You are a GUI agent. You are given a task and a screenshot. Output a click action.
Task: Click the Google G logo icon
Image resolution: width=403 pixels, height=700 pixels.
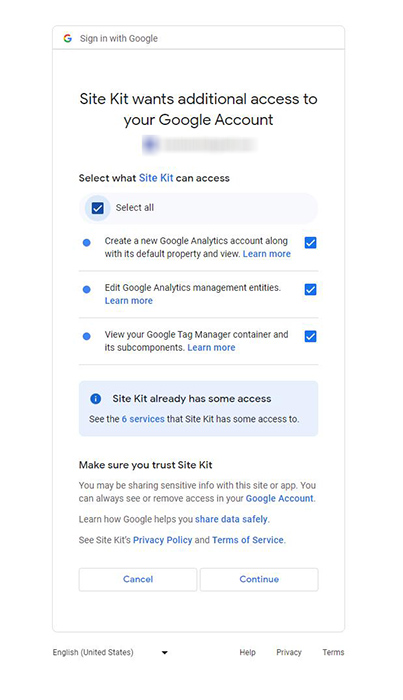67,38
